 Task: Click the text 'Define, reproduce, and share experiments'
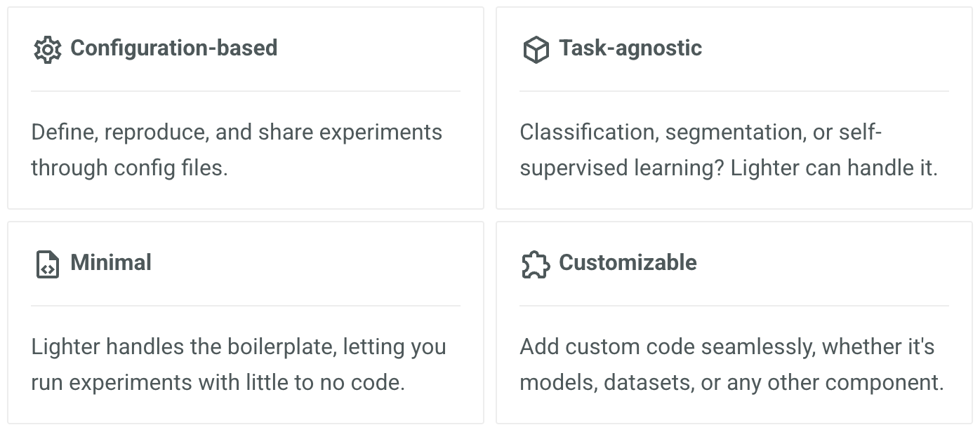point(237,133)
